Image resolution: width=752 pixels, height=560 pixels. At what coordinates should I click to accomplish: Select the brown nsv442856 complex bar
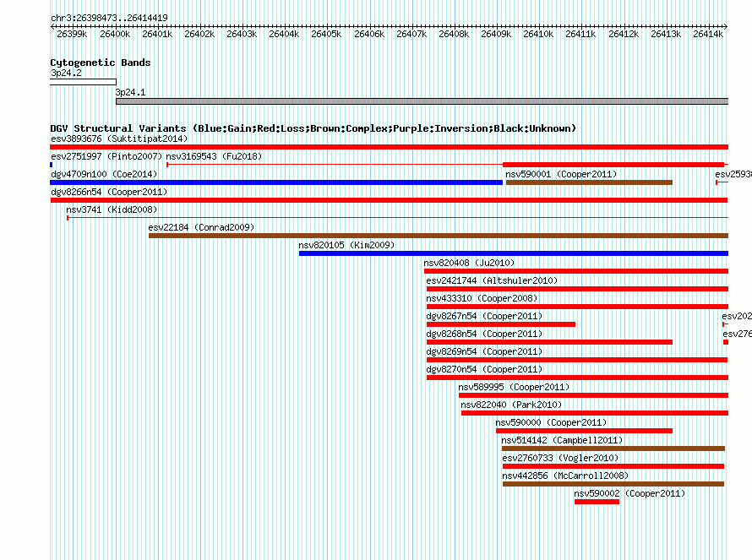pos(613,484)
